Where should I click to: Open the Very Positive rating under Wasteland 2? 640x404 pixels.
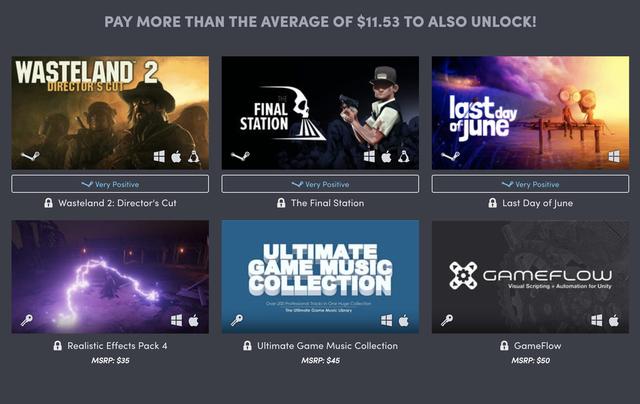point(110,184)
